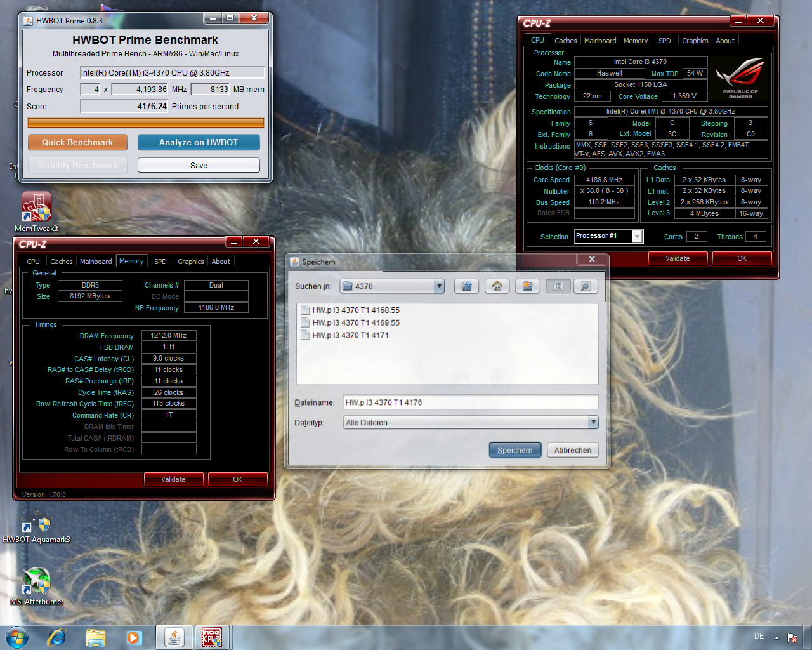Click the DE language indicator

point(759,636)
